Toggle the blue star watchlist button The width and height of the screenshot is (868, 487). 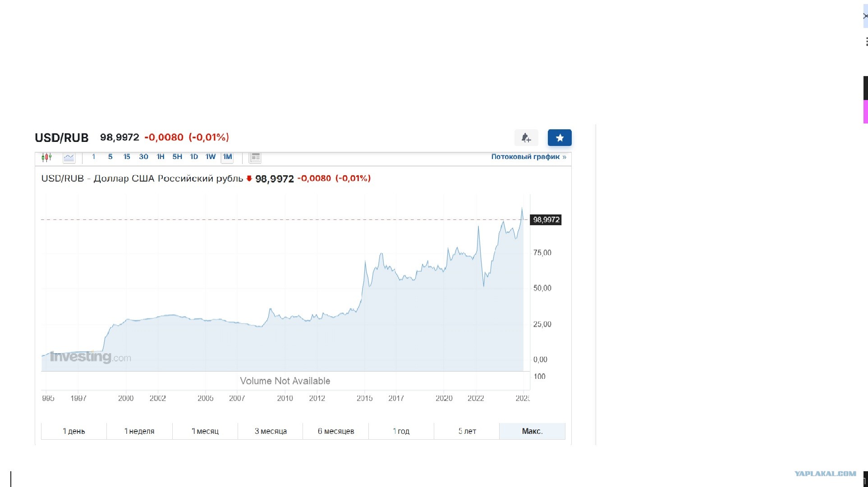[x=560, y=138]
